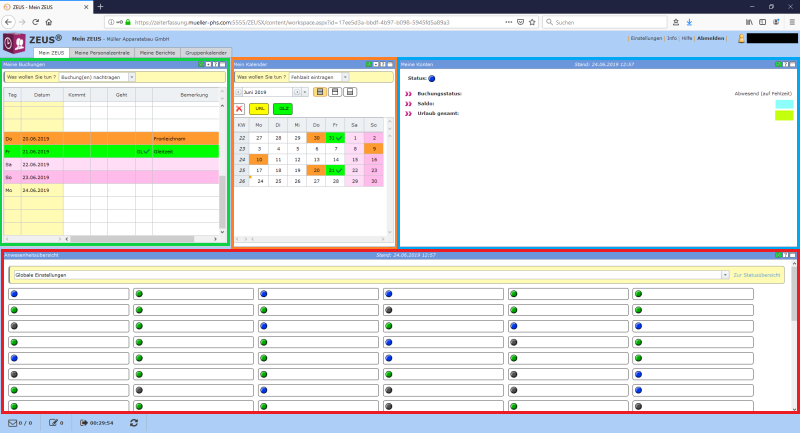Open the Buchung(en) nachtragen dropdown

[98, 76]
